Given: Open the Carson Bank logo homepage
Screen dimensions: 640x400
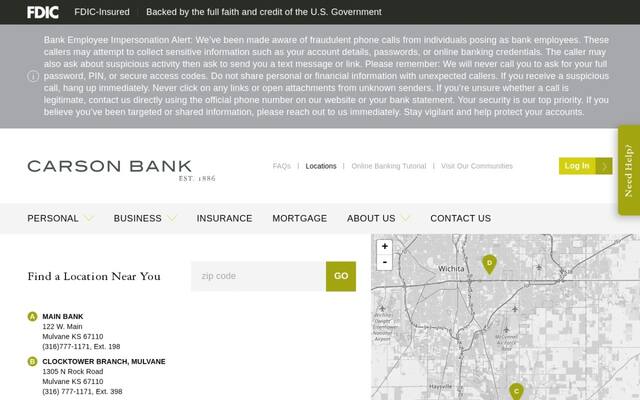Looking at the screenshot, I should 121,170.
